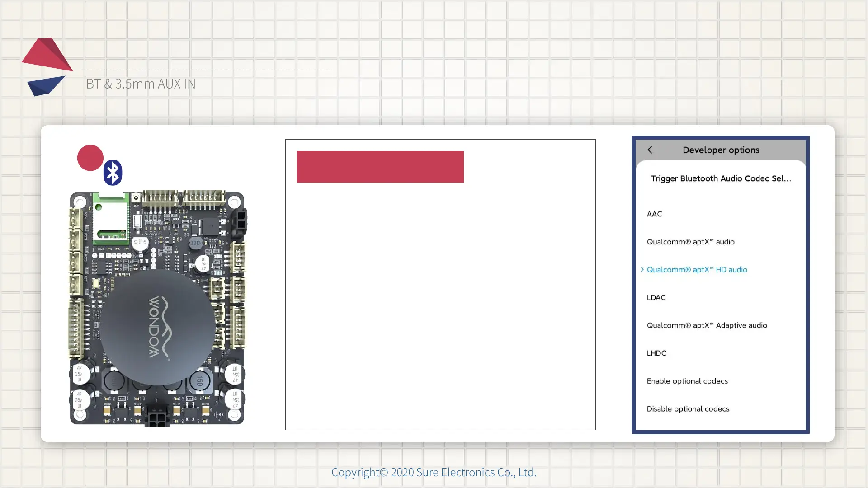Tap Enable optional codecs

pos(687,381)
